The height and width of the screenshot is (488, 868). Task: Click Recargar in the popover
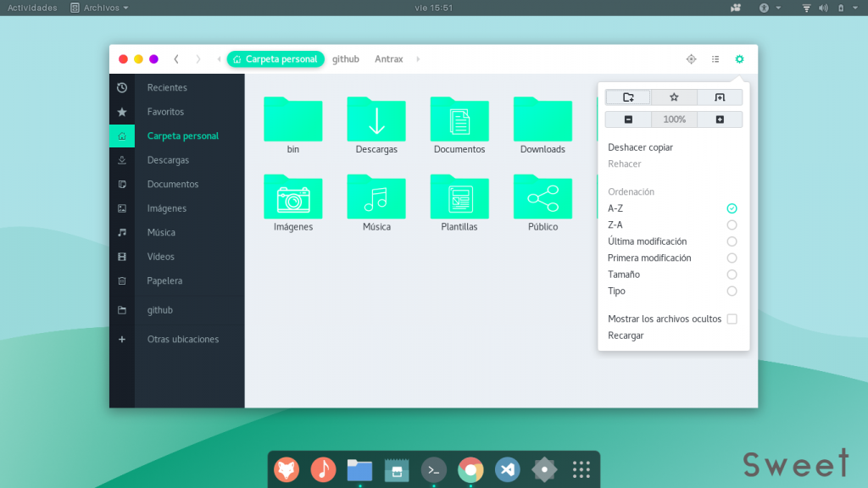(x=626, y=335)
